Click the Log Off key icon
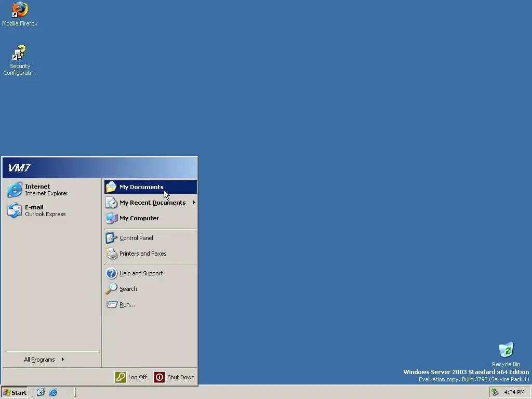Image resolution: width=532 pixels, height=399 pixels. point(121,377)
